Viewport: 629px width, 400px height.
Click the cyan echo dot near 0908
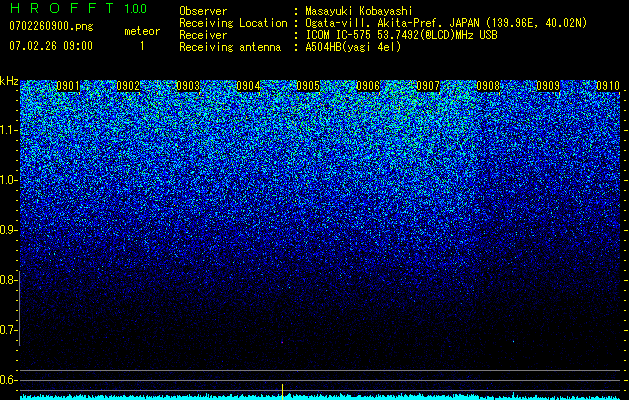click(513, 341)
